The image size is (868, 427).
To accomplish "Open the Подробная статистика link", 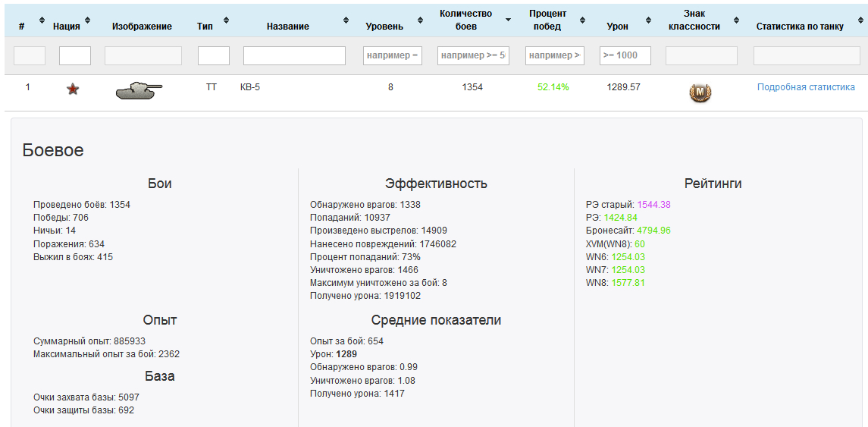I will 806,87.
